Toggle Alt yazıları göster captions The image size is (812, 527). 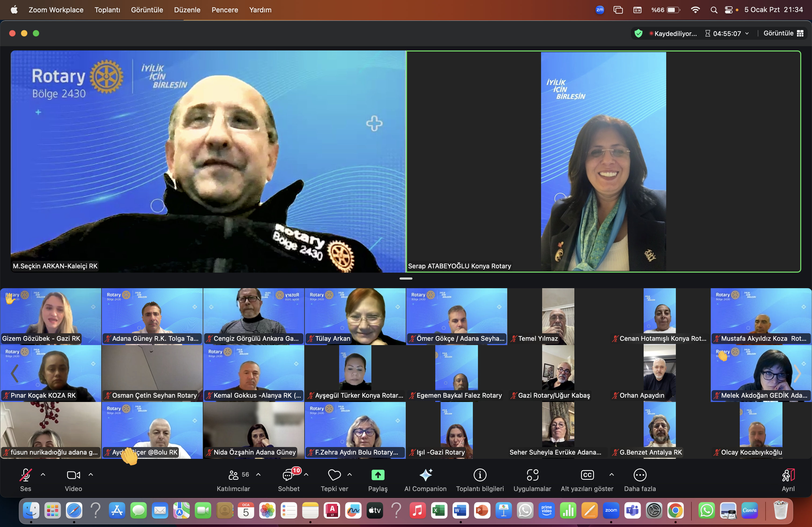(587, 475)
